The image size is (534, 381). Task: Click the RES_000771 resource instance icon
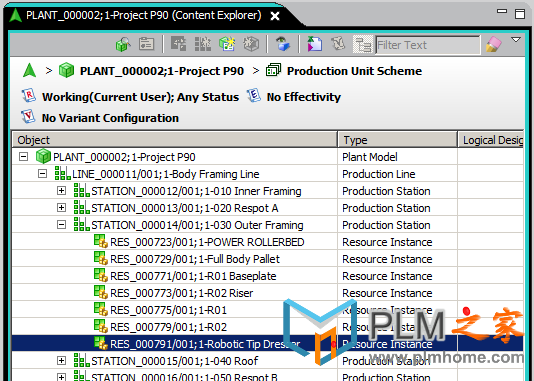point(101,275)
